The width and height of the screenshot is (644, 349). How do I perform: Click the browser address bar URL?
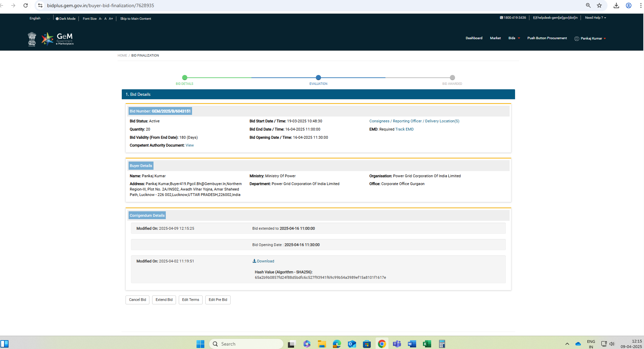coord(101,5)
